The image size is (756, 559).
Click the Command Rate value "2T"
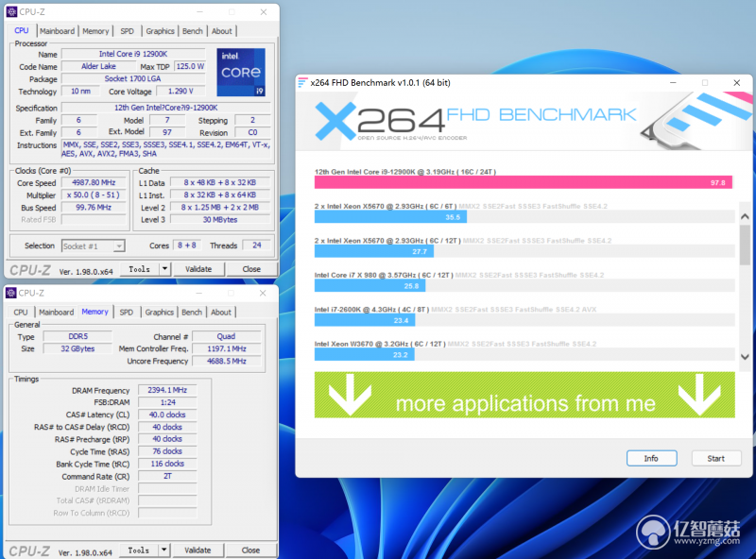click(x=167, y=476)
